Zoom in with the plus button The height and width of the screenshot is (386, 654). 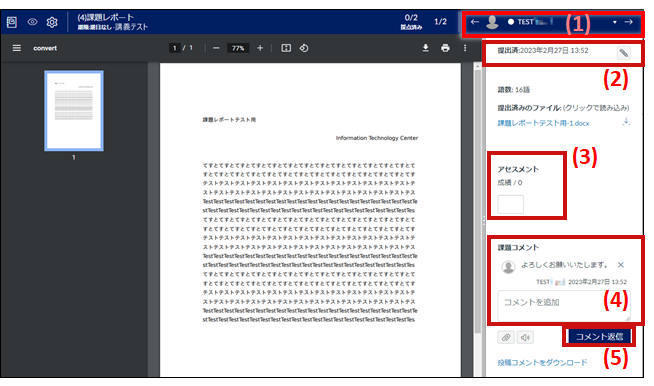point(260,48)
